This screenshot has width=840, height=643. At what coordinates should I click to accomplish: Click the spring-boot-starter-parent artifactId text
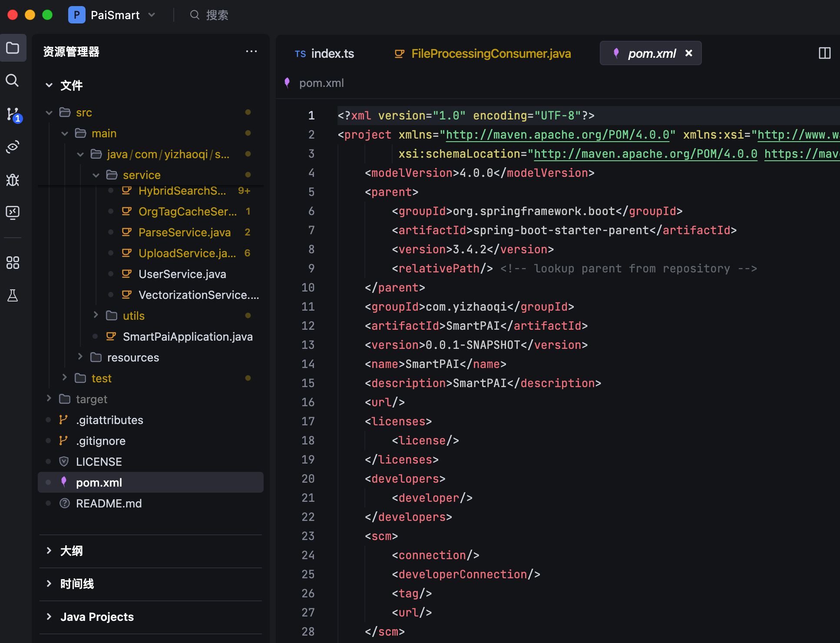click(561, 230)
